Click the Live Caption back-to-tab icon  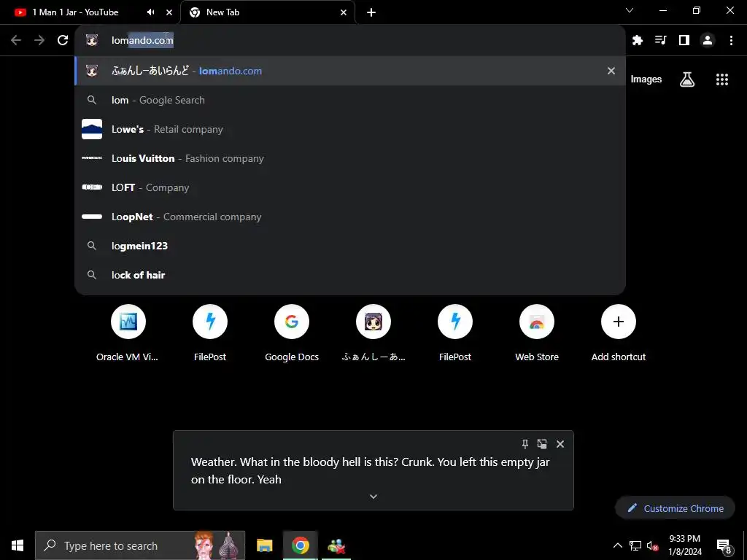click(x=542, y=444)
